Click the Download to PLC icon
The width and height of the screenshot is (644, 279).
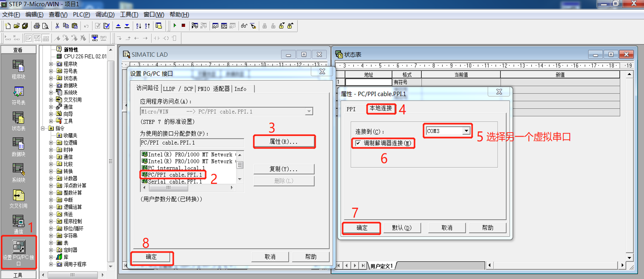[x=127, y=26]
